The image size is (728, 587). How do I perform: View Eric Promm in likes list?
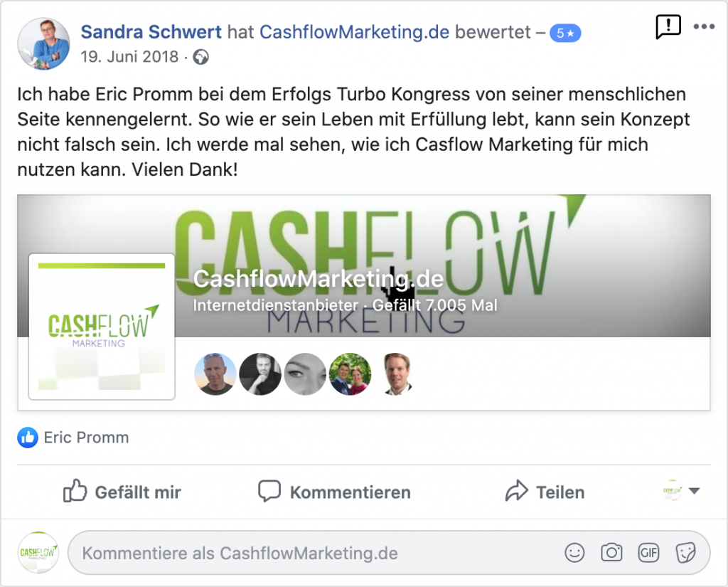[x=86, y=438]
